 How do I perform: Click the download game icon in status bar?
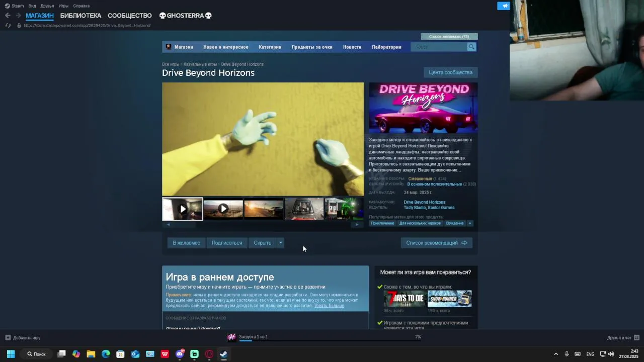point(231,337)
